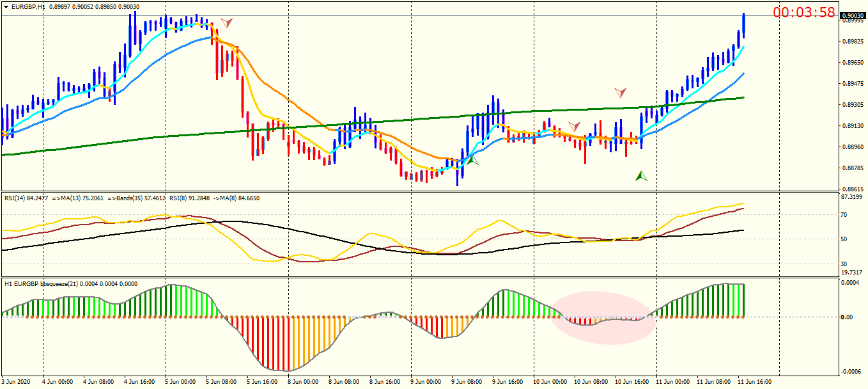Click RSI scale minimum 19.7317
Viewport: 868px width, 389px height.
click(853, 273)
